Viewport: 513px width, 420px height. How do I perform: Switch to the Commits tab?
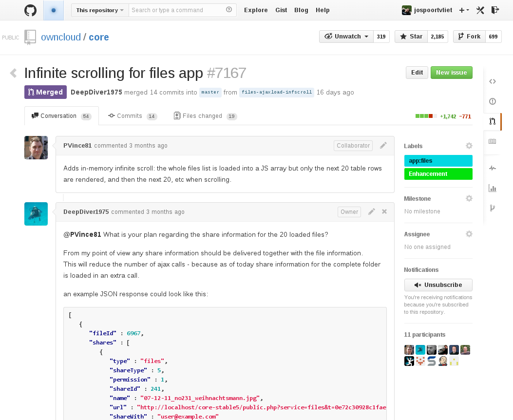[x=133, y=116]
